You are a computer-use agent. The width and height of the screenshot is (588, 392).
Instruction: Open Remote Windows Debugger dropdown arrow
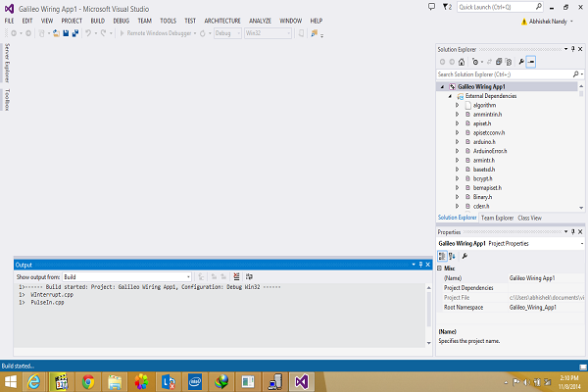tap(195, 33)
